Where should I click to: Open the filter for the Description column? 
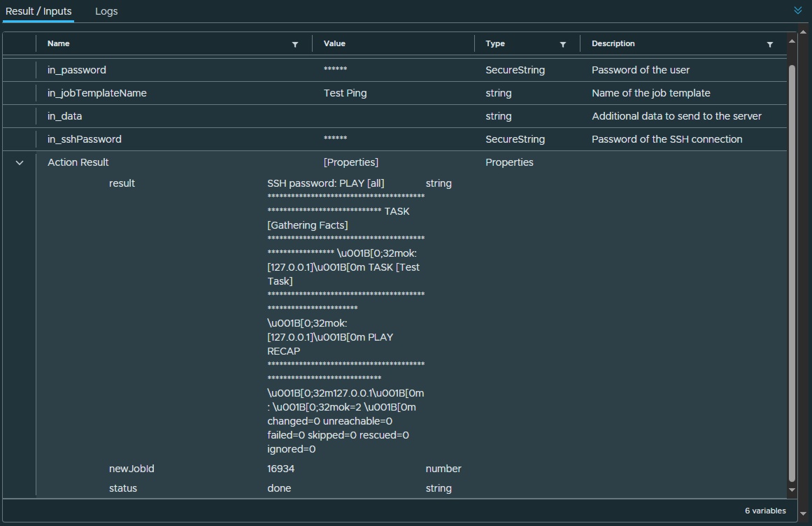point(770,43)
